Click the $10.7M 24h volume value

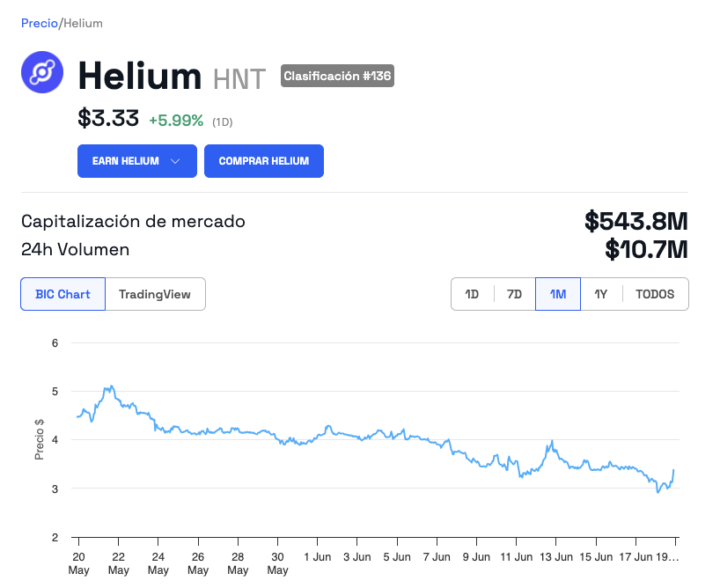pos(645,250)
